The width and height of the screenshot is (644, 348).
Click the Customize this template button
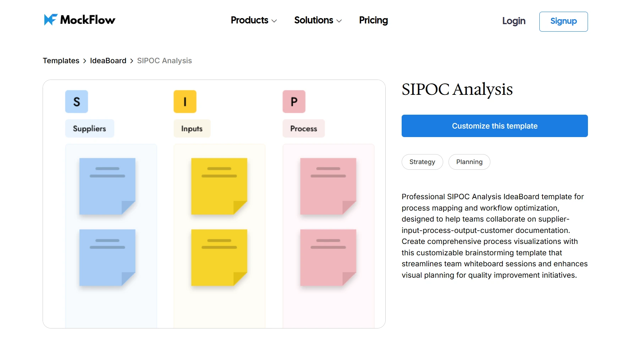pyautogui.click(x=495, y=126)
